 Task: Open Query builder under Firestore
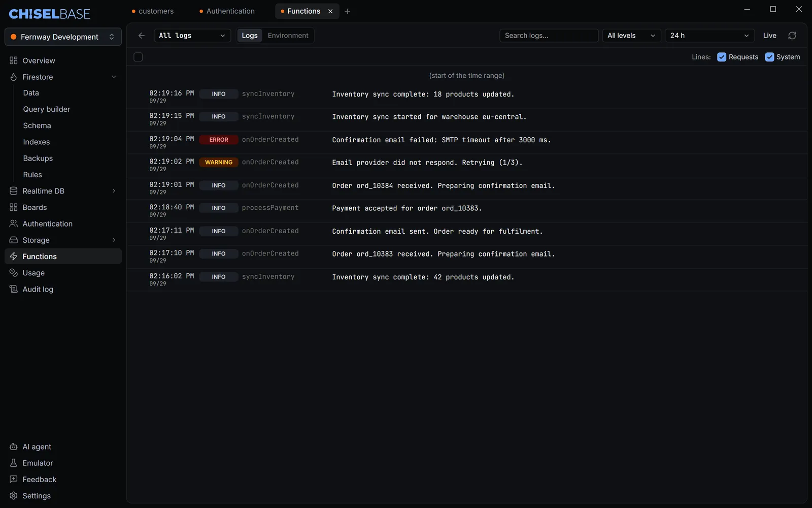[47, 109]
